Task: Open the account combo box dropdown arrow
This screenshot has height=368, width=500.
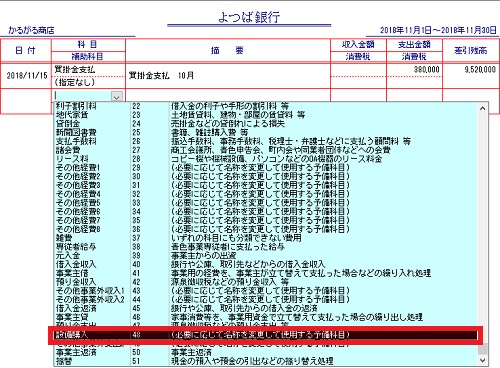Action: [x=117, y=96]
